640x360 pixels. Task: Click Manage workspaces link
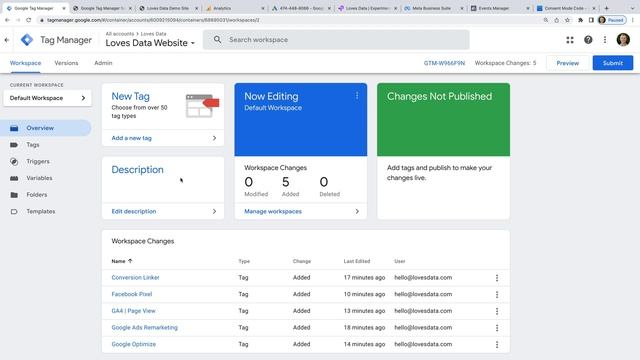coord(273,211)
